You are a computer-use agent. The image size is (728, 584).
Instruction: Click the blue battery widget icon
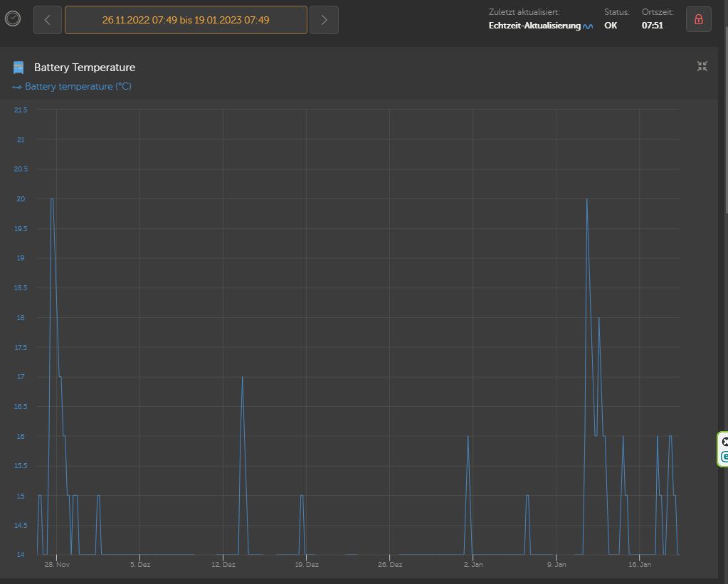tap(19, 68)
